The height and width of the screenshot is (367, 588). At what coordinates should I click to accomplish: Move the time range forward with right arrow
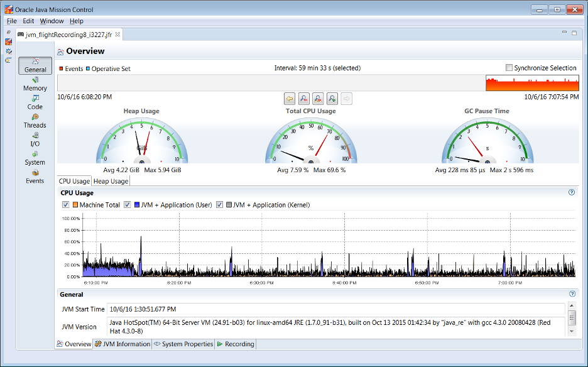[347, 99]
